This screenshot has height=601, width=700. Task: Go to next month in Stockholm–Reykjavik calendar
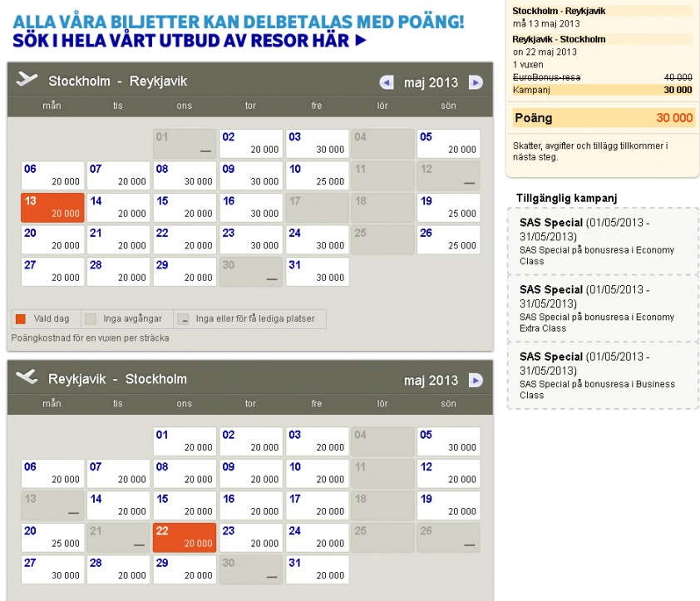point(476,82)
